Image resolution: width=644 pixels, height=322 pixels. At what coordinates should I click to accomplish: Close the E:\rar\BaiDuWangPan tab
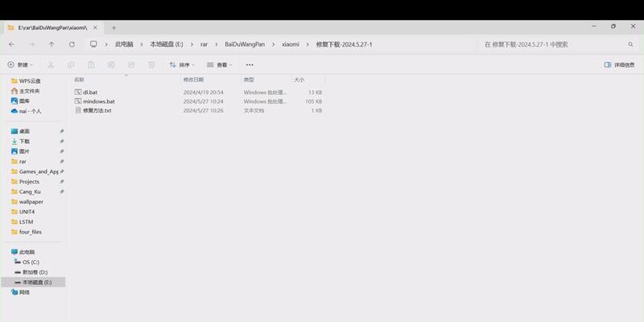point(95,27)
